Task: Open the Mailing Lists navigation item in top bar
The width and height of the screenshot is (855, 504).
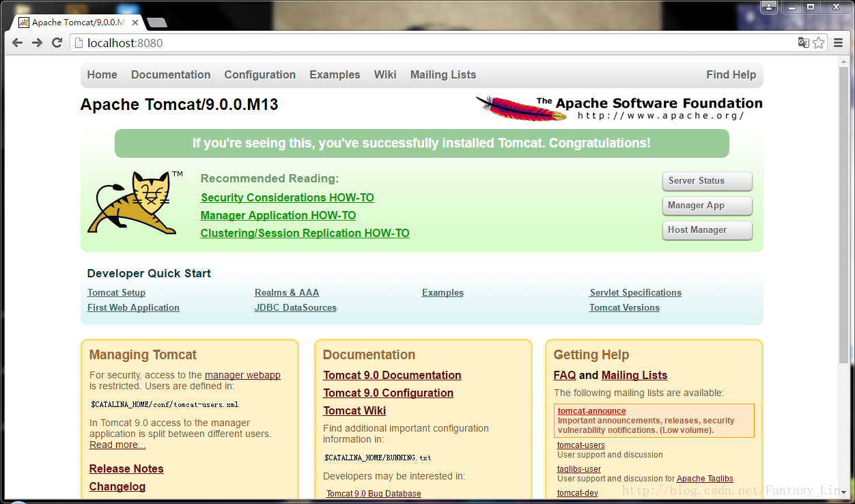Action: (x=443, y=75)
